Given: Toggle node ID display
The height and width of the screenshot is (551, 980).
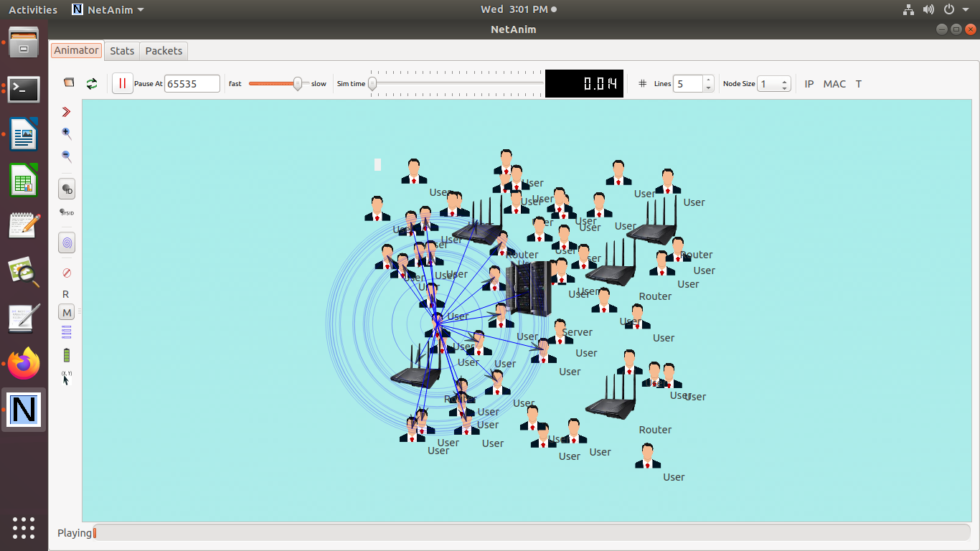Looking at the screenshot, I should [x=67, y=189].
